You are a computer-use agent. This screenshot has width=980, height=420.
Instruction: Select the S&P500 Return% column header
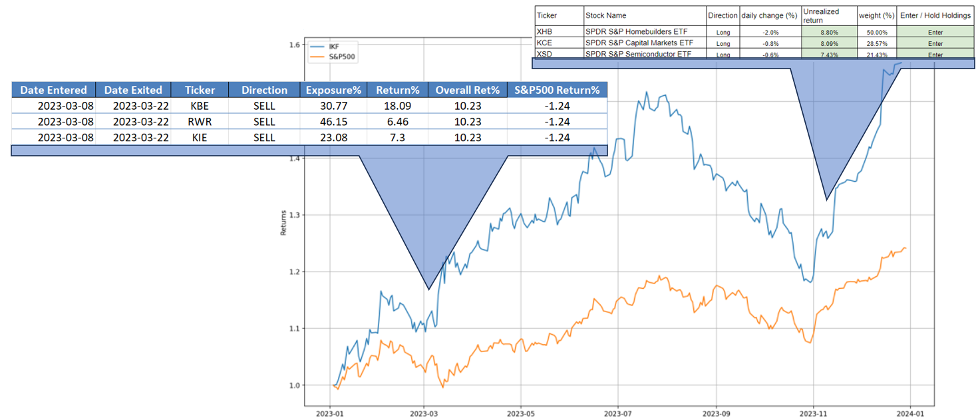[557, 90]
